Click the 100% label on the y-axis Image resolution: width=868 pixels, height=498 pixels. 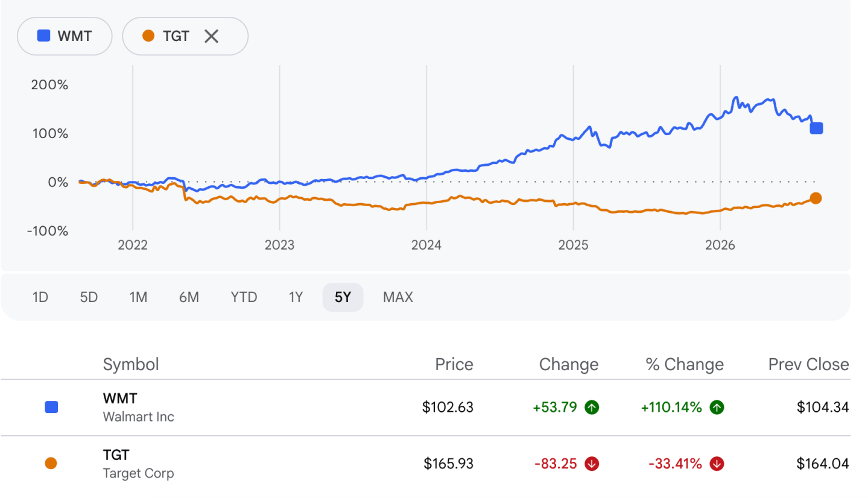50,134
